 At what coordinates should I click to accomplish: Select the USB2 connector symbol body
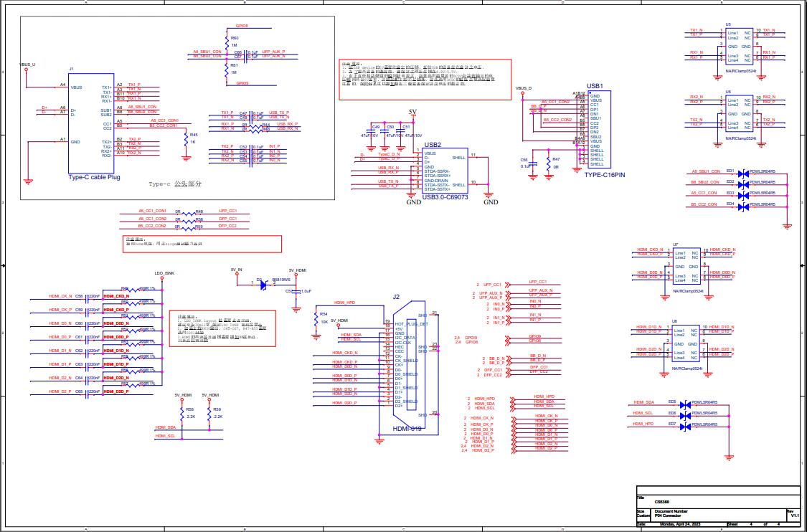(445, 171)
